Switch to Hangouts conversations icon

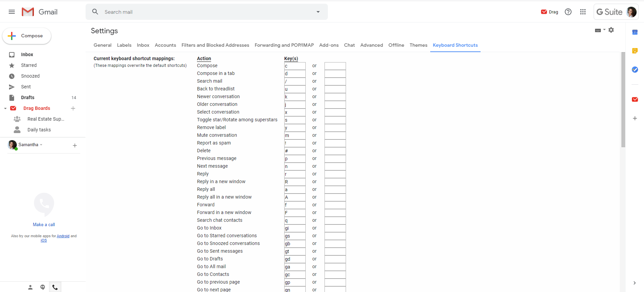coord(43,287)
